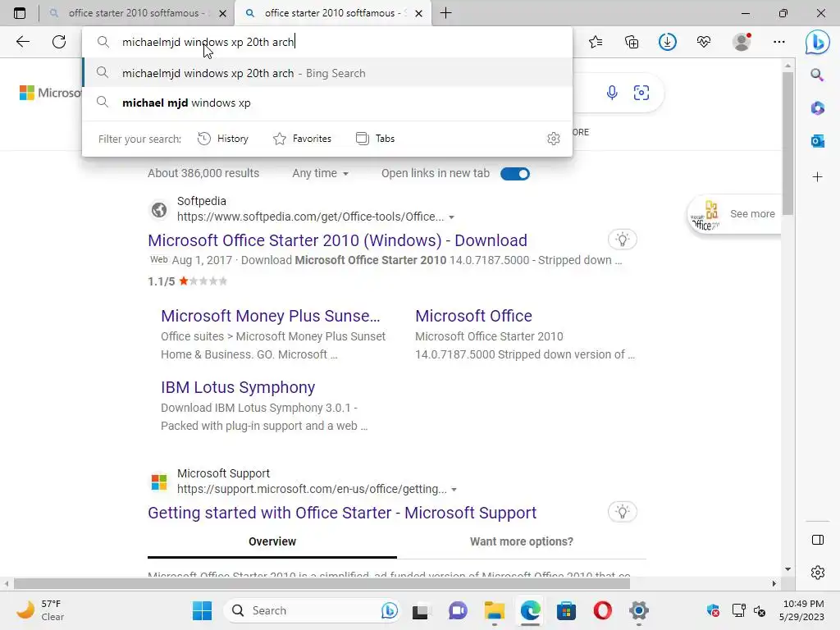The width and height of the screenshot is (840, 630).
Task: Click the taskbar Search box
Action: click(313, 610)
